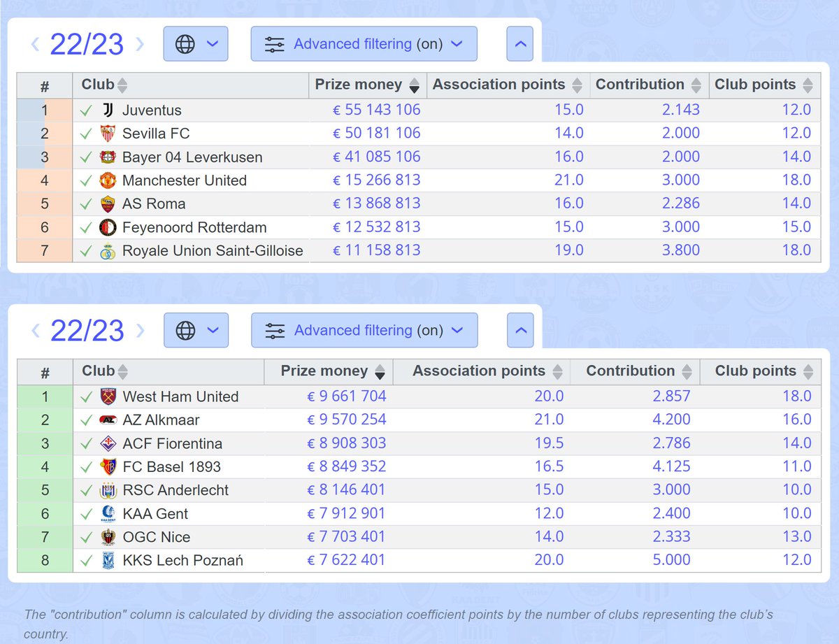
Task: Click Lech Poznań contribution value 5.000
Action: [x=670, y=560]
